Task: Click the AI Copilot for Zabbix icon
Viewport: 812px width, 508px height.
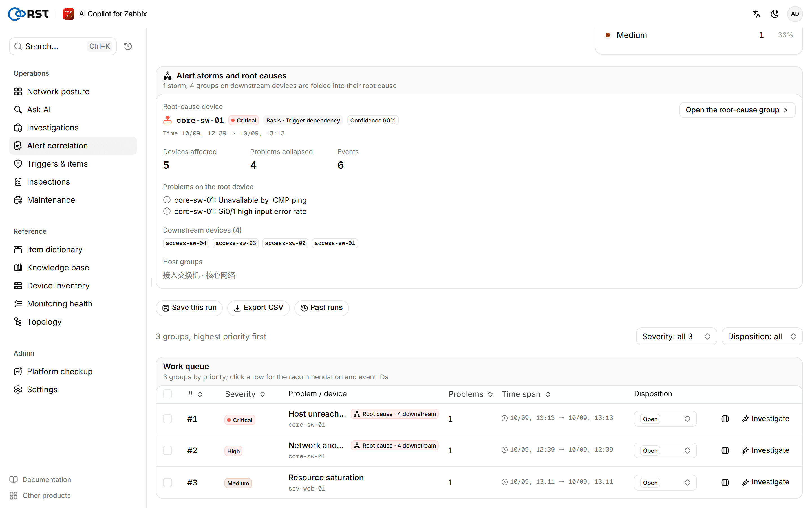Action: click(x=69, y=14)
